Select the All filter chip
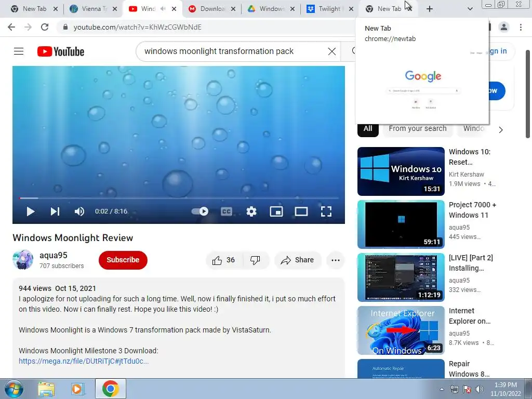The width and height of the screenshot is (532, 399). click(x=368, y=129)
